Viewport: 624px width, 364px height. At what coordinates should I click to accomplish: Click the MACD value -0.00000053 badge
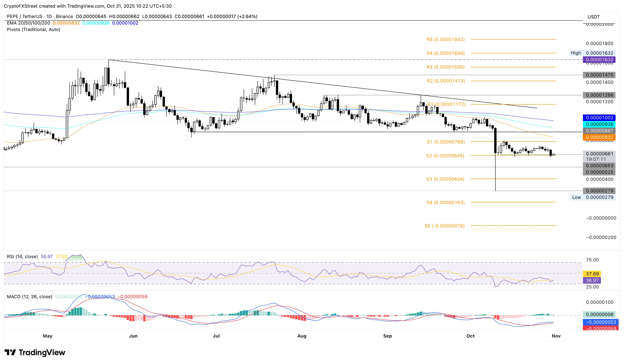point(599,322)
